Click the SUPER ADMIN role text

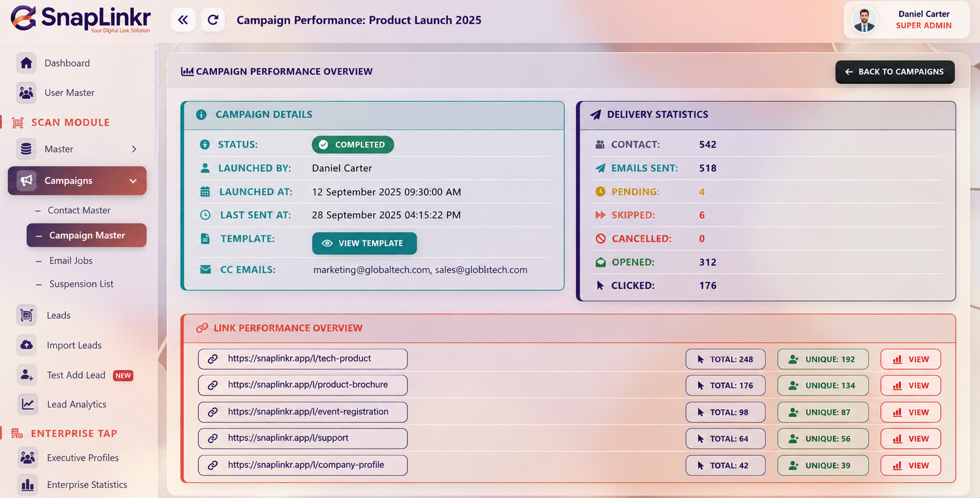924,26
